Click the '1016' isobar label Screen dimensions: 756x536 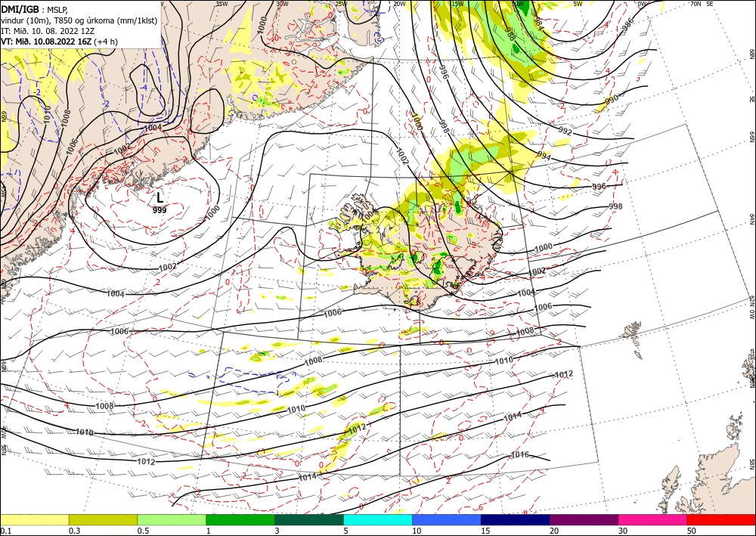click(520, 454)
